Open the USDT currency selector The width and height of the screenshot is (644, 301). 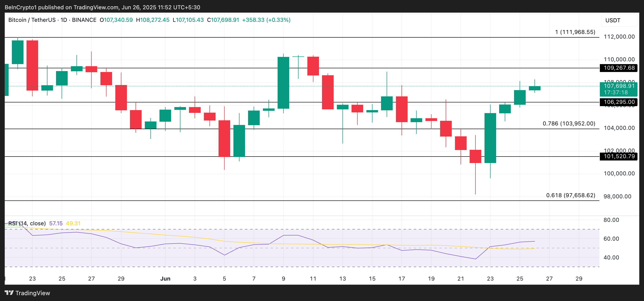click(613, 20)
